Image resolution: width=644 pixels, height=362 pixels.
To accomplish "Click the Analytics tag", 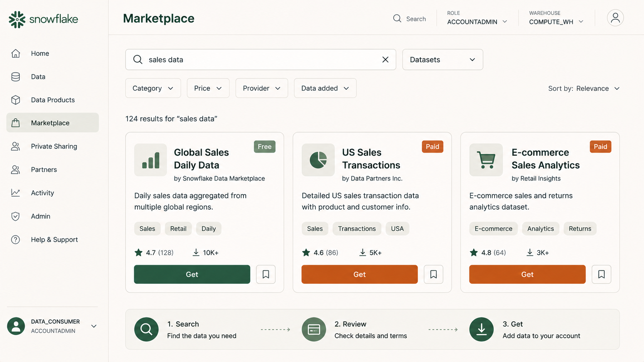I will 540,229.
